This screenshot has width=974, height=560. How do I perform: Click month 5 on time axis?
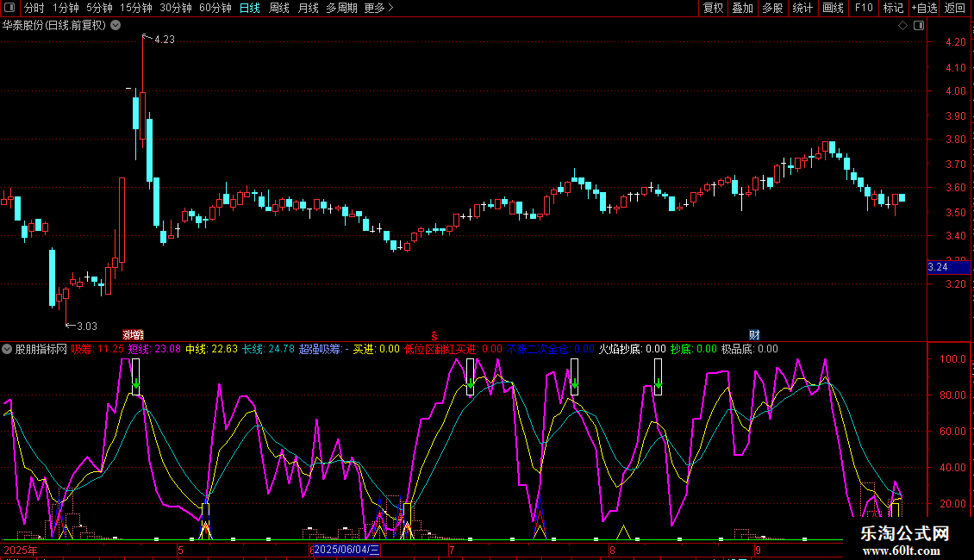[180, 550]
